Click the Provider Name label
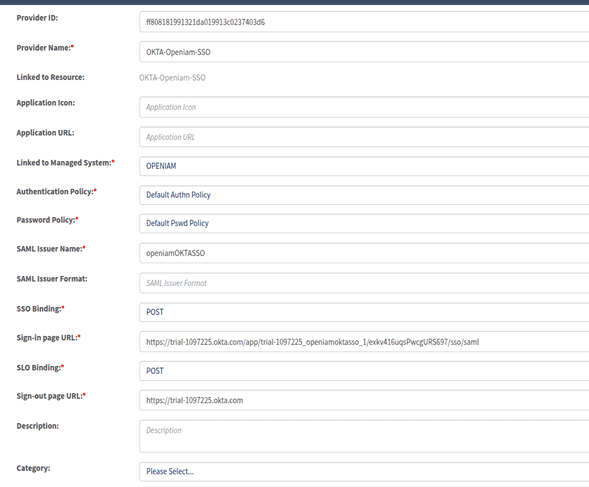 tap(45, 48)
